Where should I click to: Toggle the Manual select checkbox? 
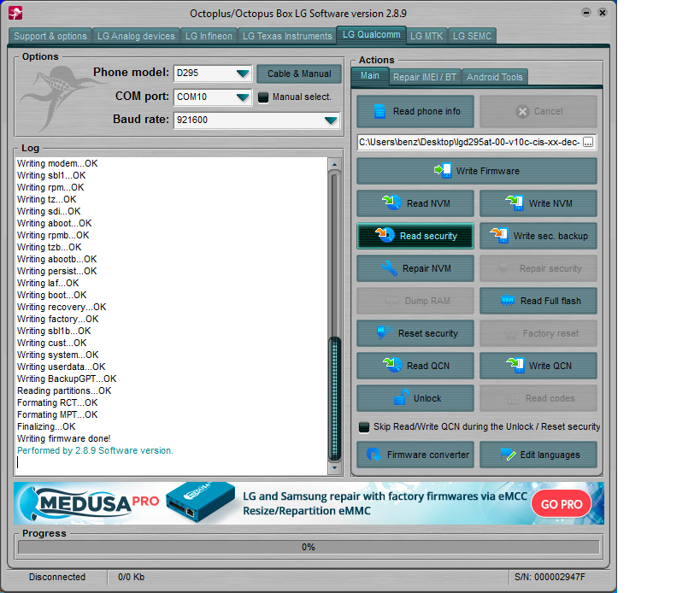[263, 97]
